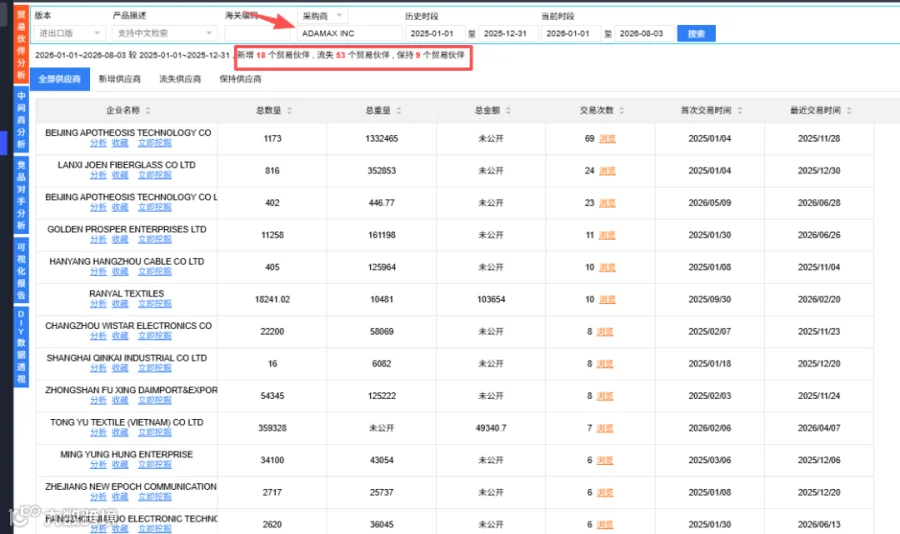The height and width of the screenshot is (534, 900).
Task: Click 收藏 under GOLDEN PROSPER ENTERPRISES LTD
Action: [x=120, y=239]
